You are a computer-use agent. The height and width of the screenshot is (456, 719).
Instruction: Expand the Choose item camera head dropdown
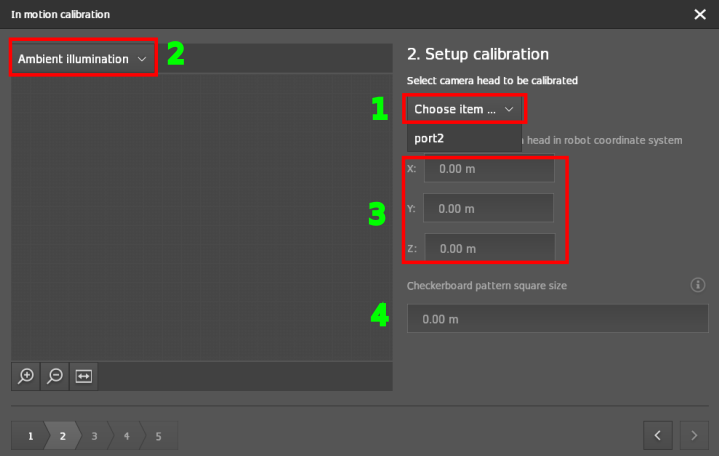pyautogui.click(x=464, y=109)
